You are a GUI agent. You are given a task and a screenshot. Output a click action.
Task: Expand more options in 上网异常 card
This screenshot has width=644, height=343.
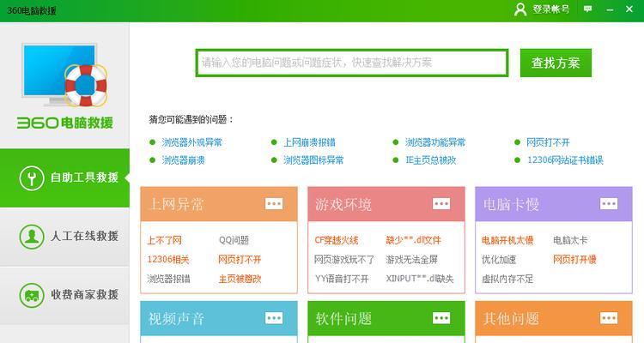pos(274,203)
